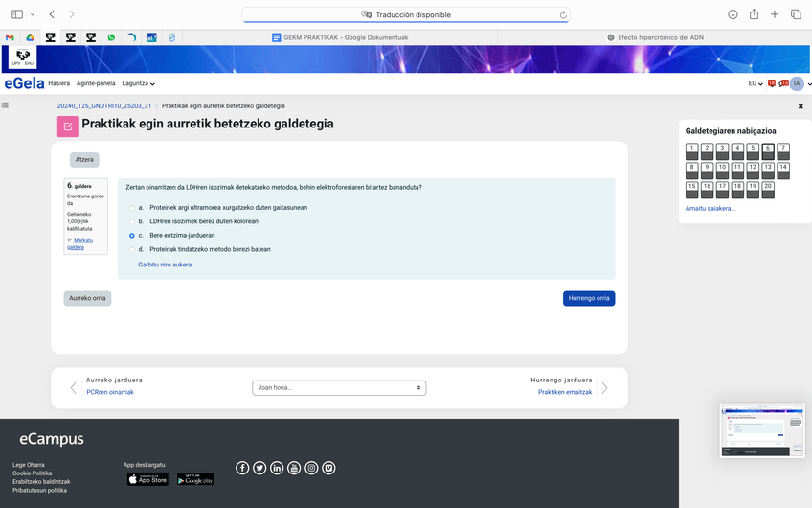Click the Aurreko orria button

[87, 298]
